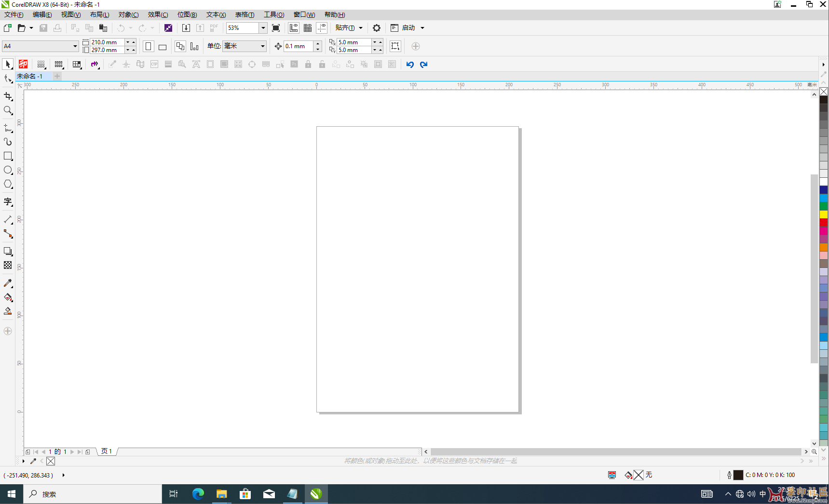Select the Drop Shadow tool
The width and height of the screenshot is (829, 504).
pyautogui.click(x=8, y=251)
